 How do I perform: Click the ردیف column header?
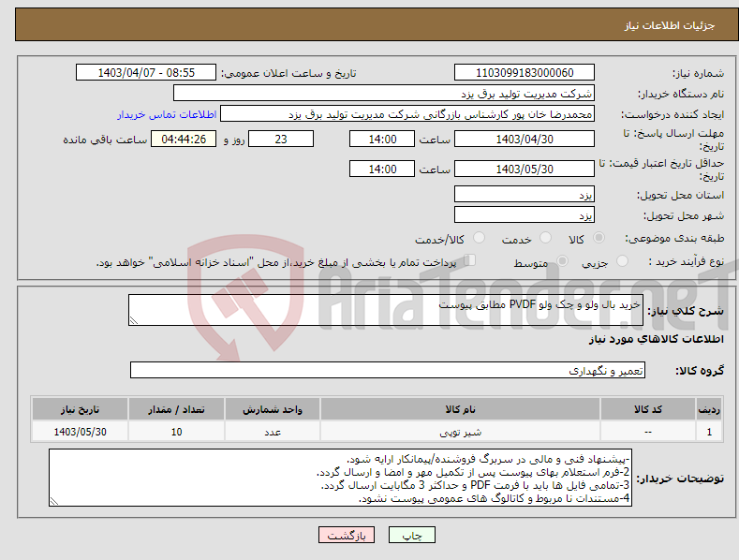point(709,409)
